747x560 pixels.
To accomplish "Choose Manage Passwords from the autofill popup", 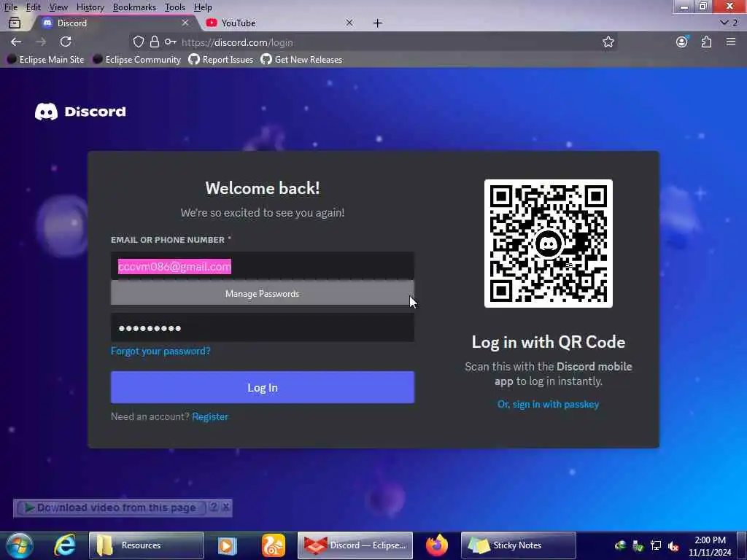I will 263,293.
